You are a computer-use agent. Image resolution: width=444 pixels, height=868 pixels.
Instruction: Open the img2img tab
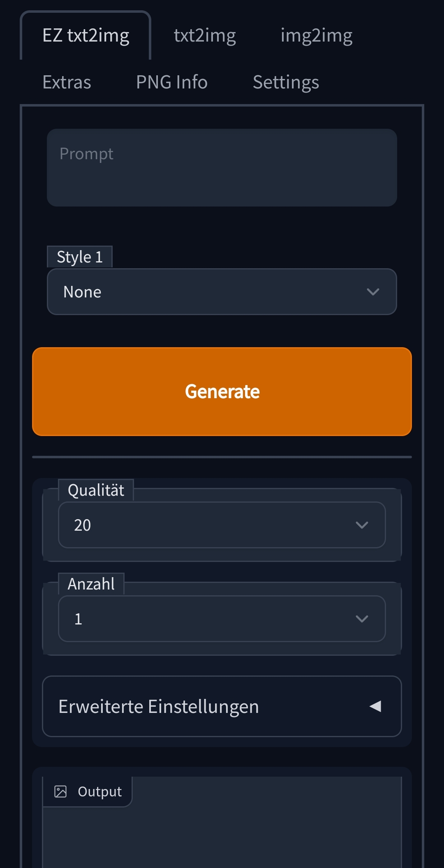(x=317, y=35)
